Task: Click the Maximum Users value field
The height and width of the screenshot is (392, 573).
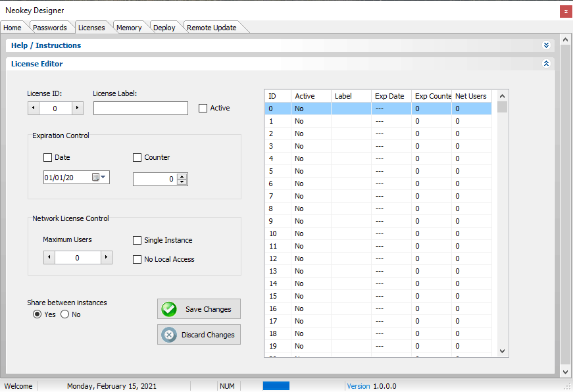Action: tap(78, 257)
